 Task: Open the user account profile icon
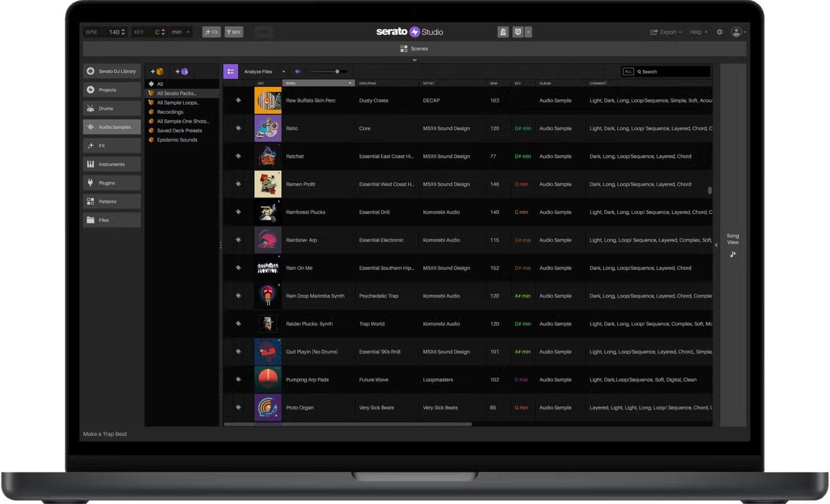click(x=736, y=32)
